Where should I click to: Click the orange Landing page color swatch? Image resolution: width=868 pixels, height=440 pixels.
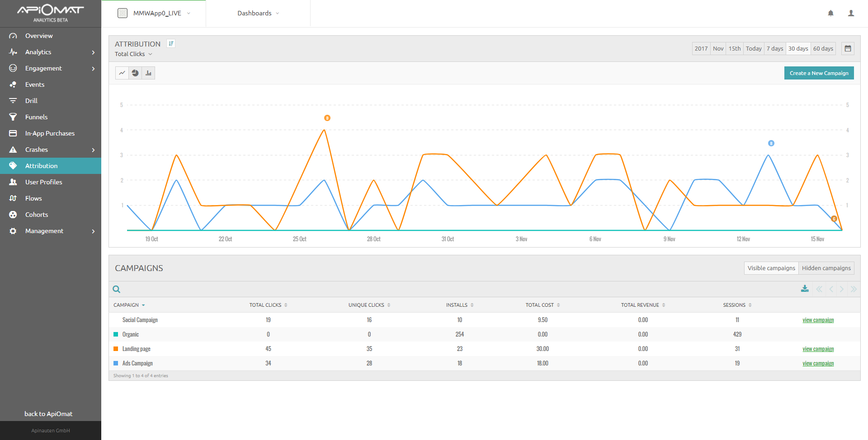[116, 349]
